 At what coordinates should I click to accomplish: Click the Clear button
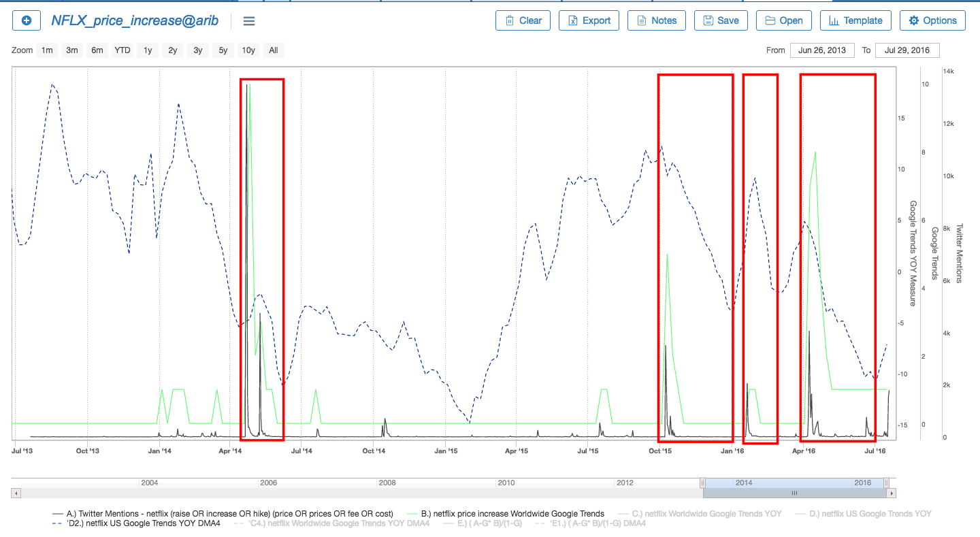[523, 20]
